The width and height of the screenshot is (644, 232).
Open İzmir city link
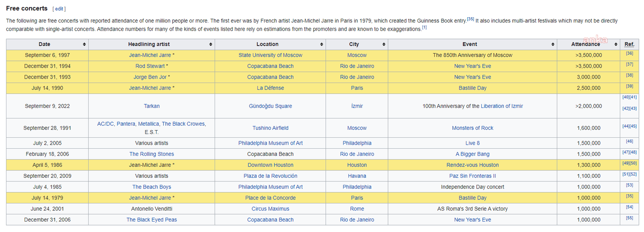pos(357,106)
